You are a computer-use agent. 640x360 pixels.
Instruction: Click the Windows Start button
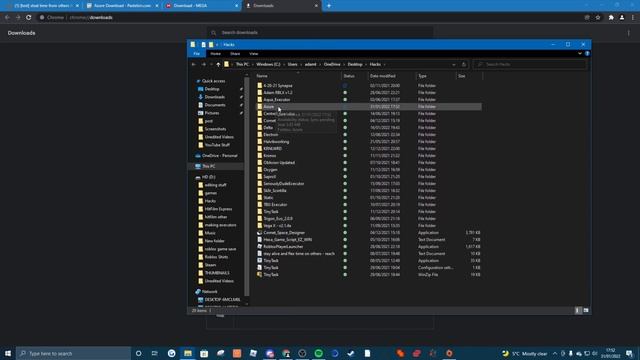click(x=8, y=353)
